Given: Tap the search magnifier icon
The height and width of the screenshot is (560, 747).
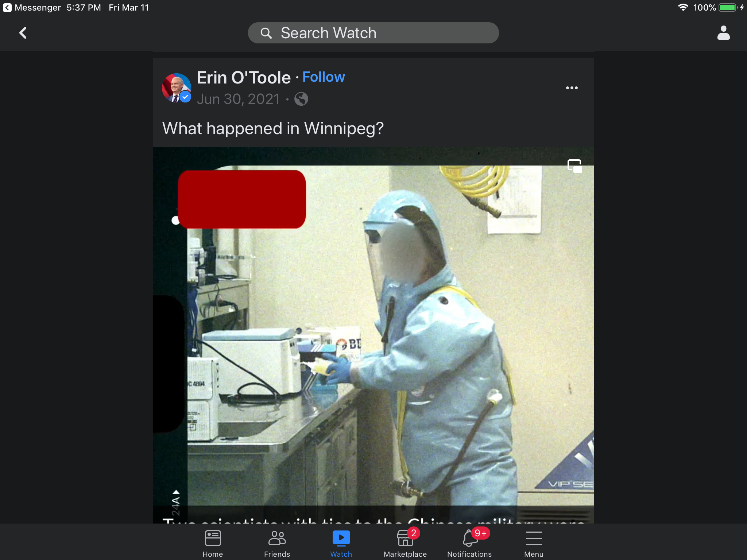Looking at the screenshot, I should tap(266, 33).
